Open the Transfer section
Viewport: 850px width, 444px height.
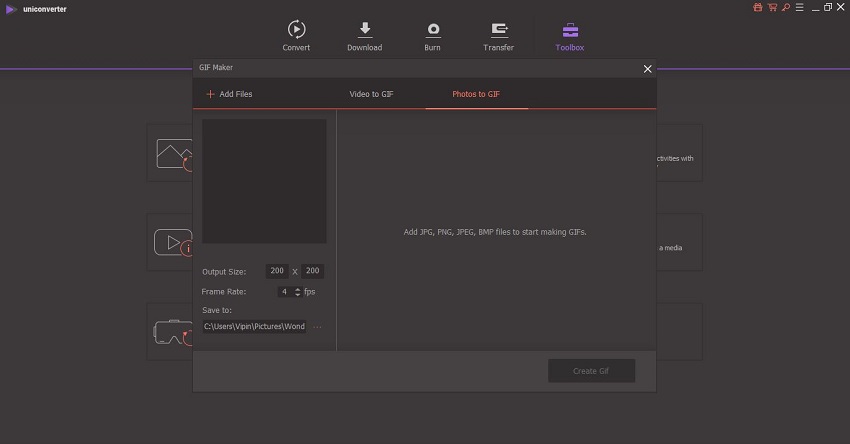(498, 35)
